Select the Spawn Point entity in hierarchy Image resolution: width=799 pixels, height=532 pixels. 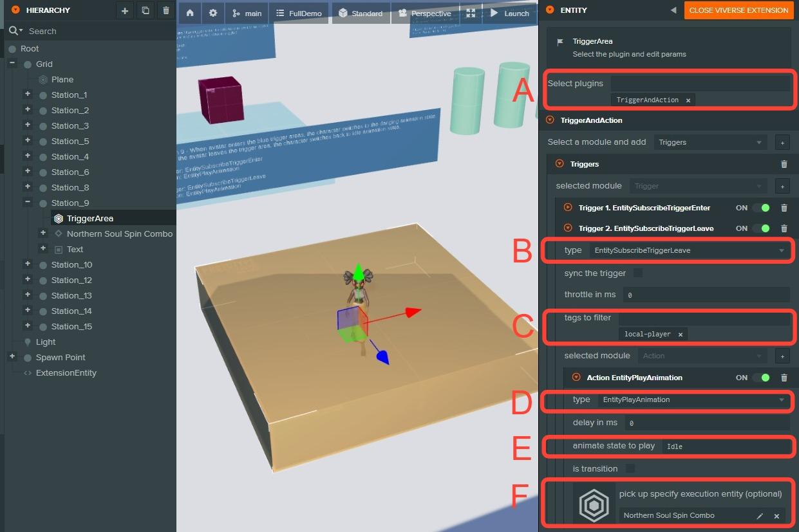61,358
